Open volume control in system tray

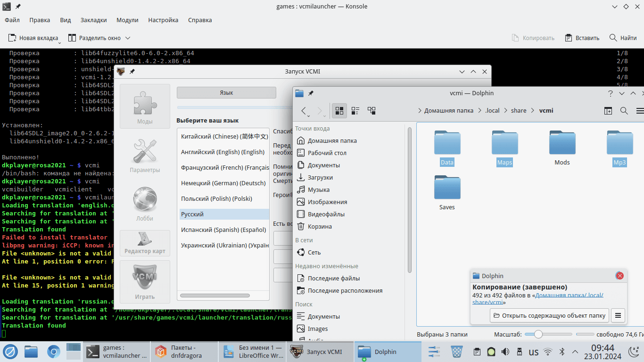[x=505, y=352]
